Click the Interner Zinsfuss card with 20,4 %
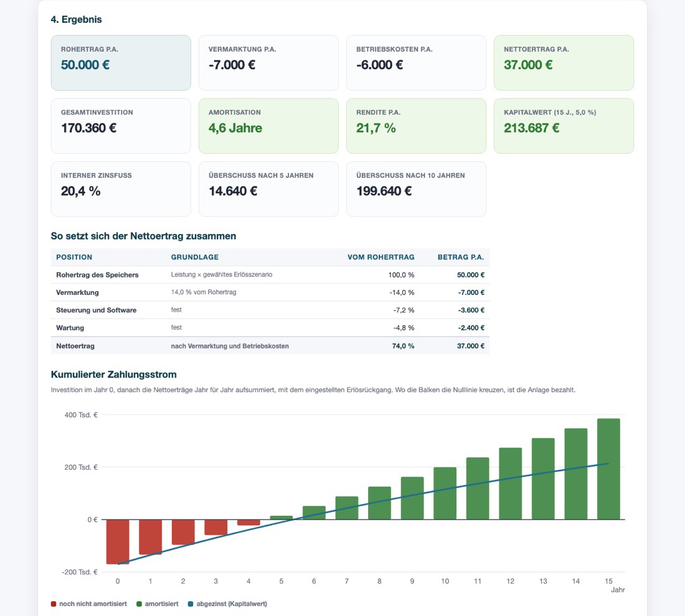685x616 pixels. [x=121, y=189]
